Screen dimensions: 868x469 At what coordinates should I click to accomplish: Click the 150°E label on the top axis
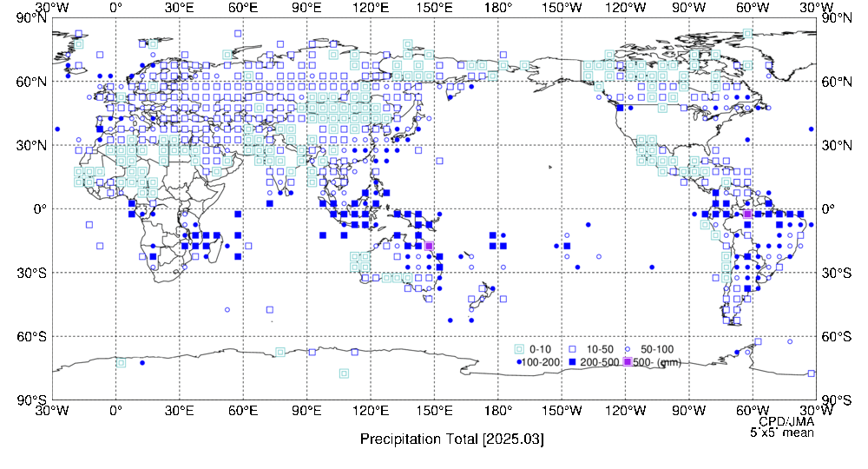tap(434, 7)
